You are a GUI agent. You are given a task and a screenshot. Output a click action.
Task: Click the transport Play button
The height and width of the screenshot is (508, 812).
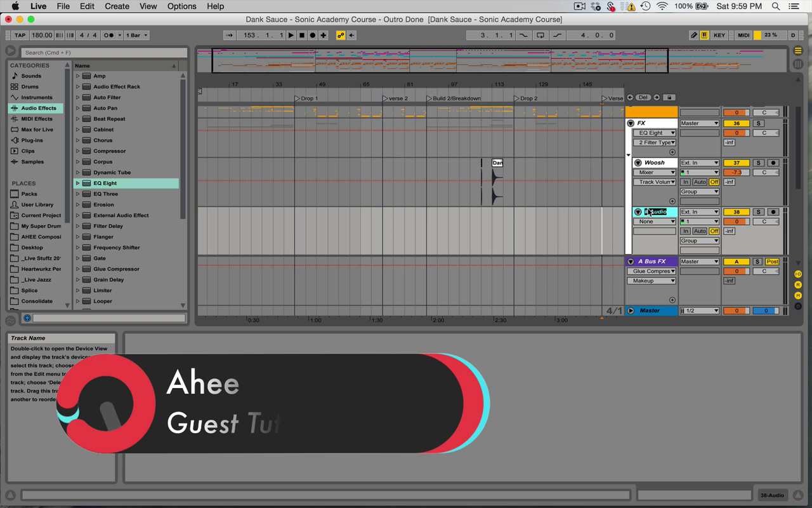point(291,36)
